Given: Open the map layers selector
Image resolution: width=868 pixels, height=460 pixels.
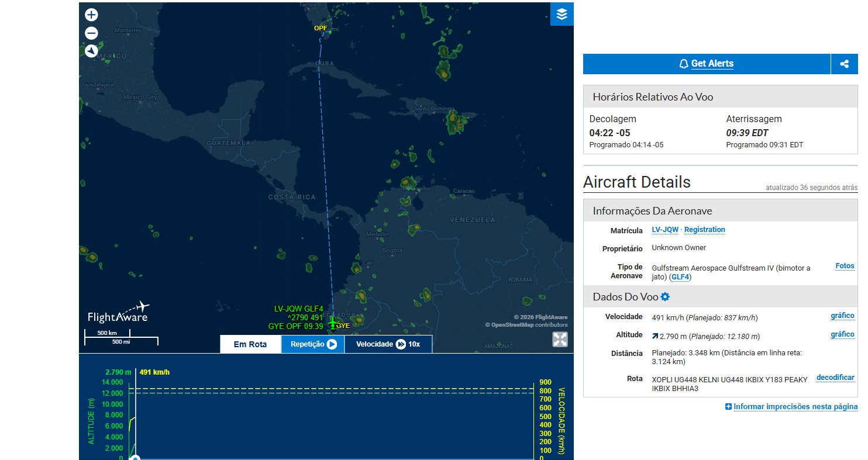Looking at the screenshot, I should click(x=562, y=14).
